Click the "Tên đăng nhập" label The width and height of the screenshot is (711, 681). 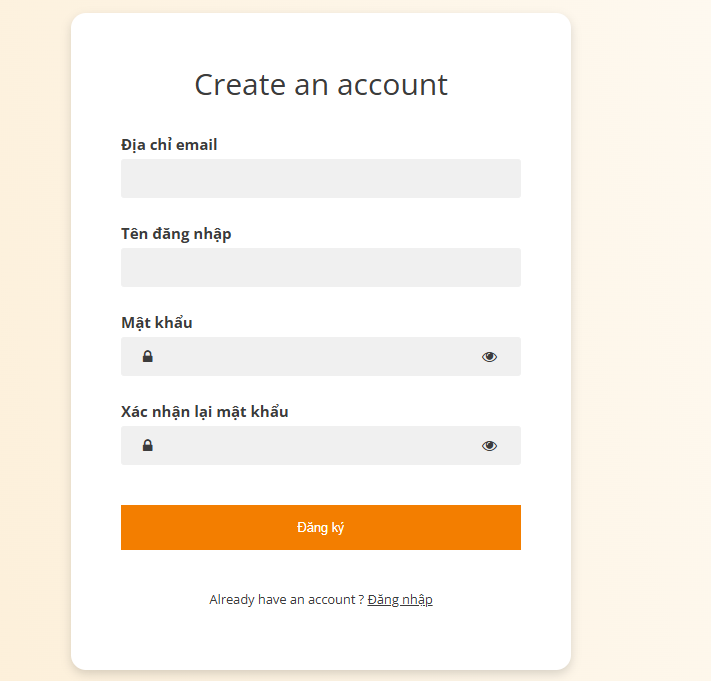pyautogui.click(x=176, y=234)
